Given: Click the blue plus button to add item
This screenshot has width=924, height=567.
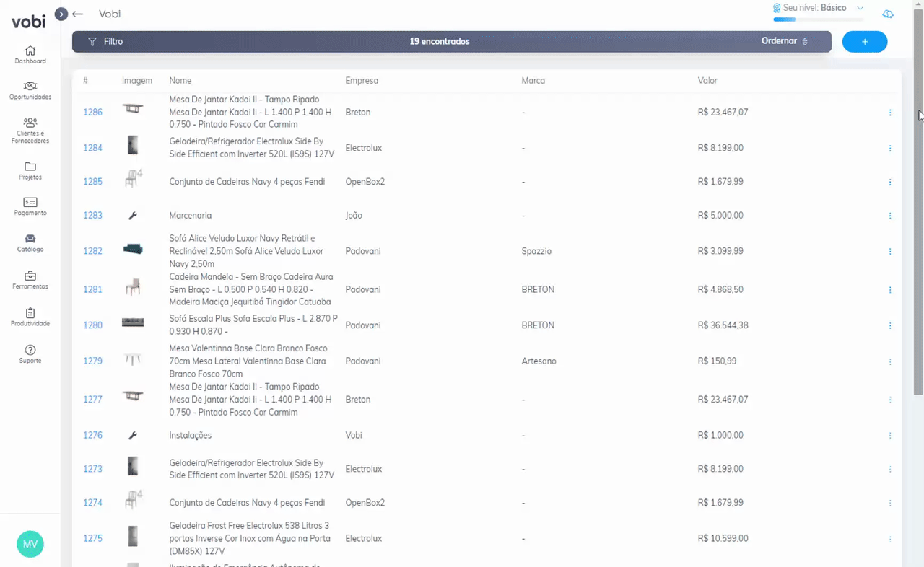Looking at the screenshot, I should [865, 42].
